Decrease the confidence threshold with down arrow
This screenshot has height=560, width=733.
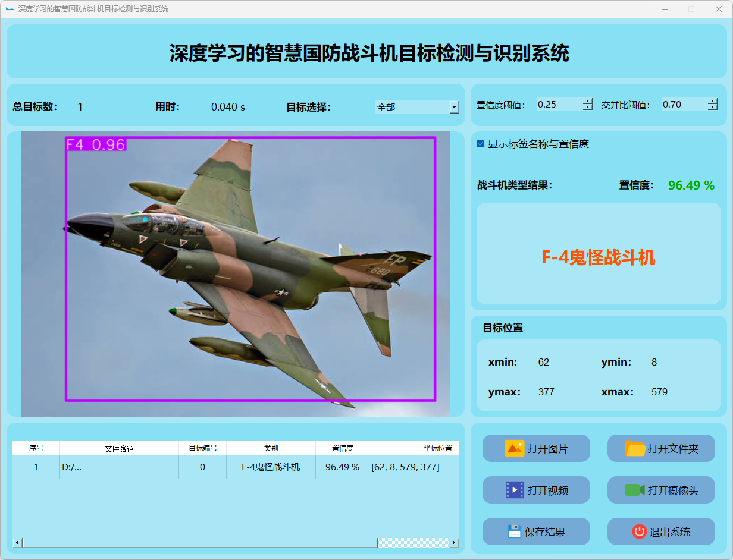point(588,108)
